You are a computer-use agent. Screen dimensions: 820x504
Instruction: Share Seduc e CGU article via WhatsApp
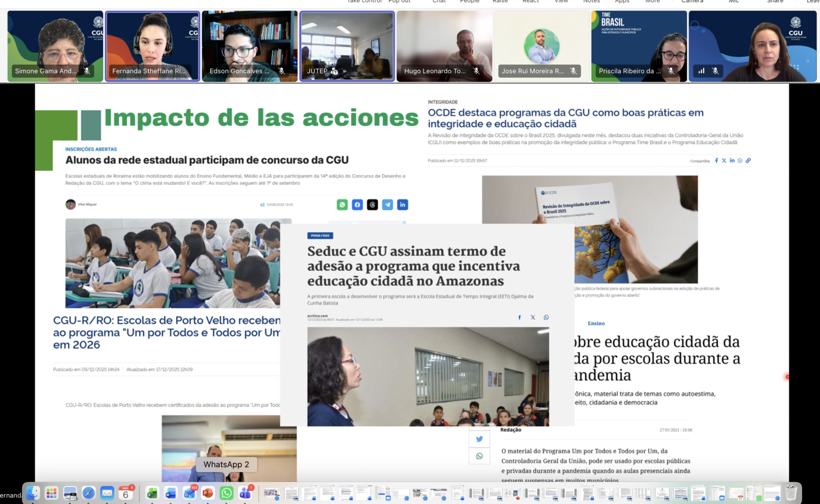(x=546, y=317)
